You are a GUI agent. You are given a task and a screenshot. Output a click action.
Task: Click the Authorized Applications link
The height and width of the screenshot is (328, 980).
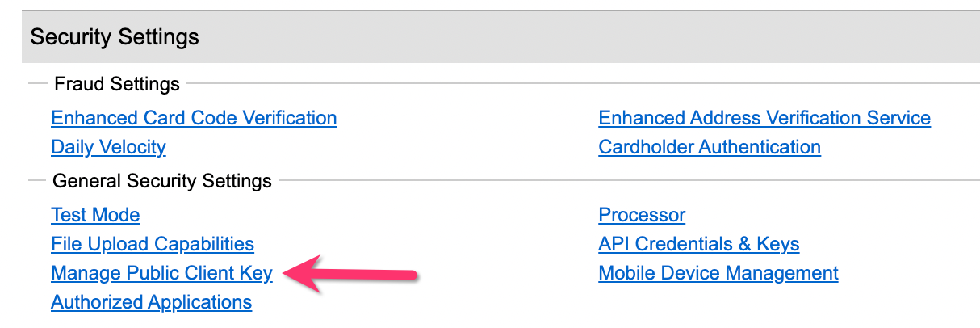(151, 302)
